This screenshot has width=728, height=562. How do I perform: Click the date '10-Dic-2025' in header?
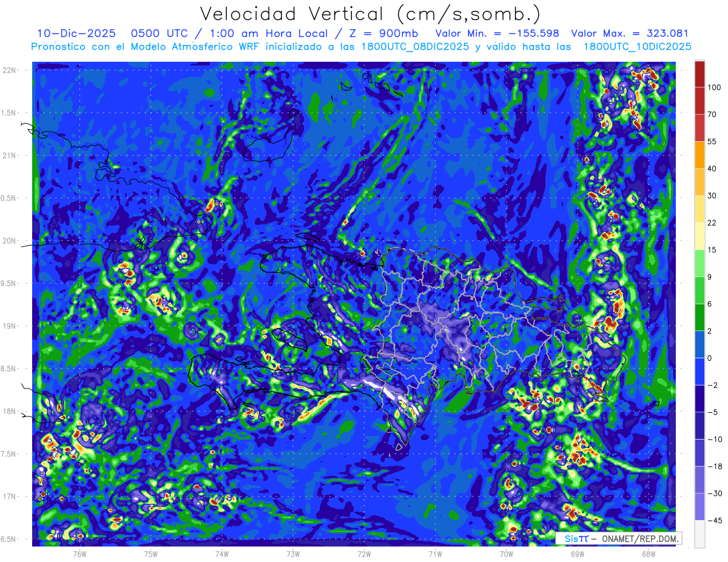coord(76,33)
